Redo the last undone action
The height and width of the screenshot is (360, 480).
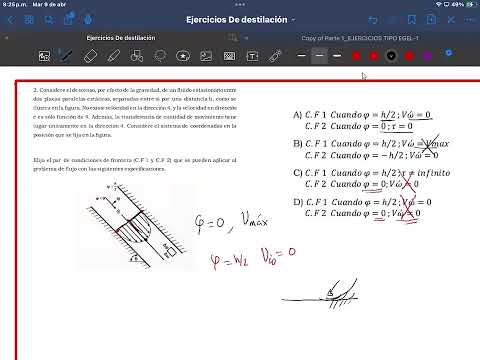tap(392, 20)
